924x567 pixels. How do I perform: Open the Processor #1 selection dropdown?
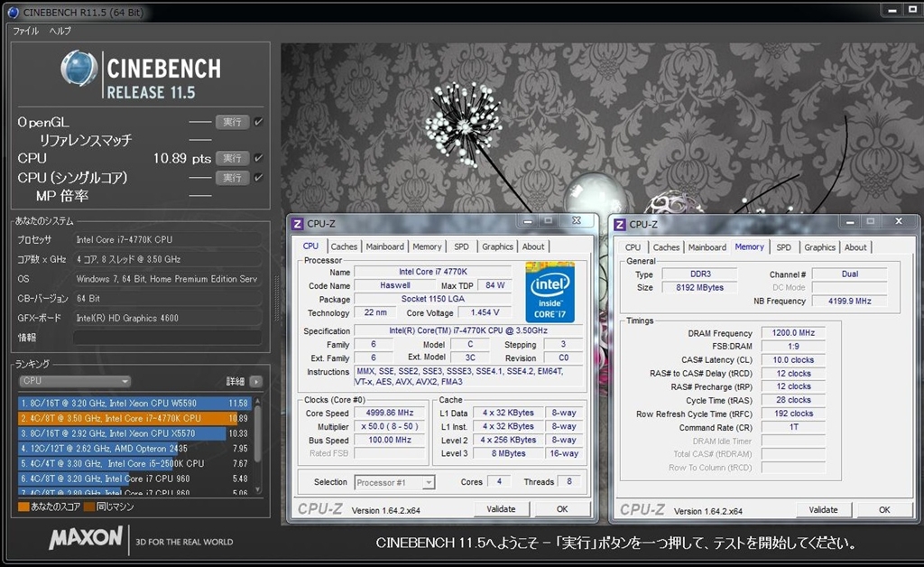coord(394,482)
